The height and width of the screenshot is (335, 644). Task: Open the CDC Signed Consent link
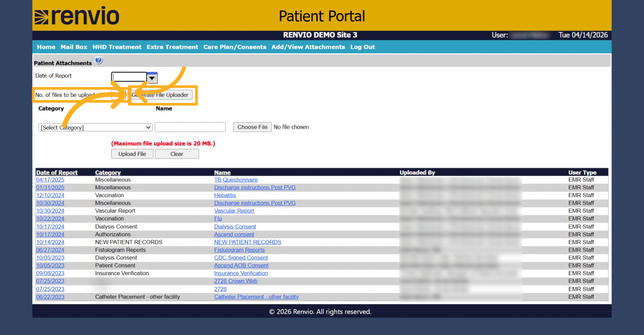[241, 258]
